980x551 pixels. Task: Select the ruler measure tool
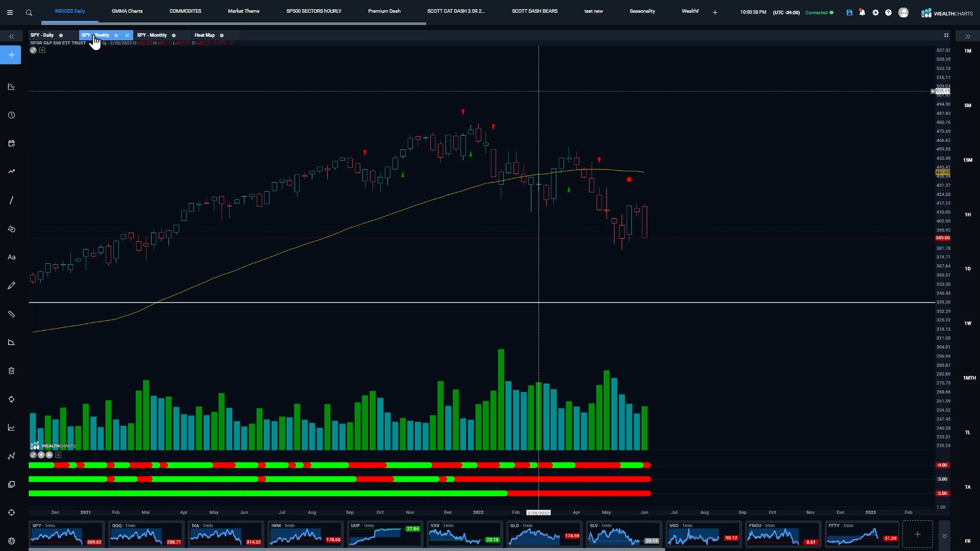coord(11,314)
